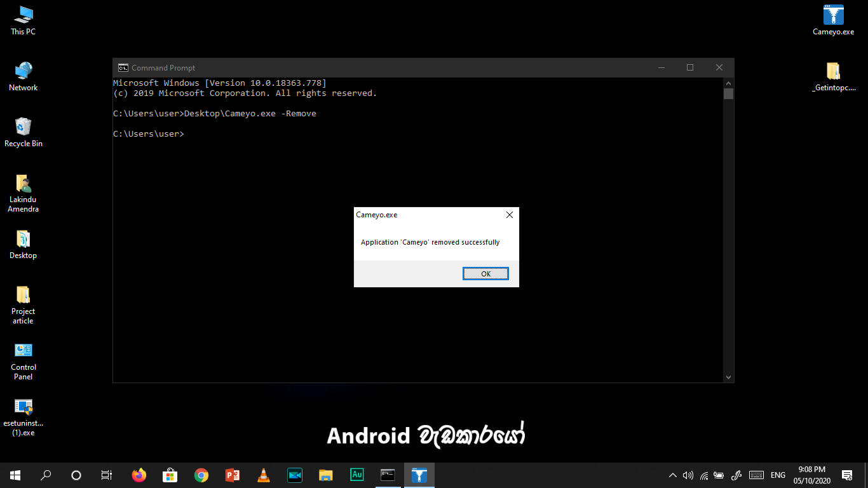The image size is (868, 488).
Task: Open the touch keyboard tray icon
Action: [x=756, y=475]
